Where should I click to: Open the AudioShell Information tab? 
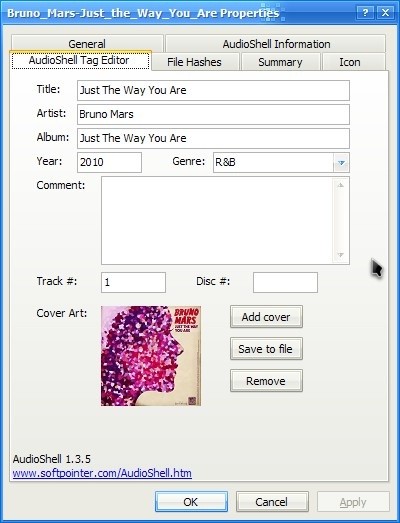point(276,44)
